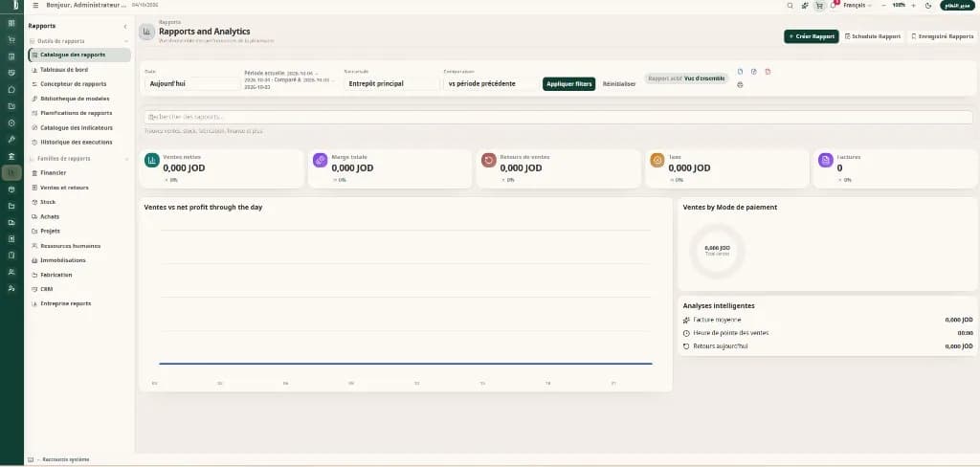The height and width of the screenshot is (467, 980).
Task: Open the wrench tools module in left rail
Action: pyautogui.click(x=11, y=139)
